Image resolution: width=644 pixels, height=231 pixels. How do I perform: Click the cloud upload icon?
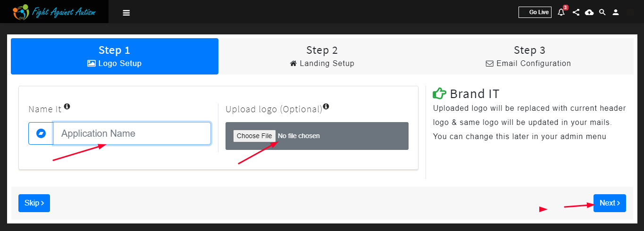point(589,12)
